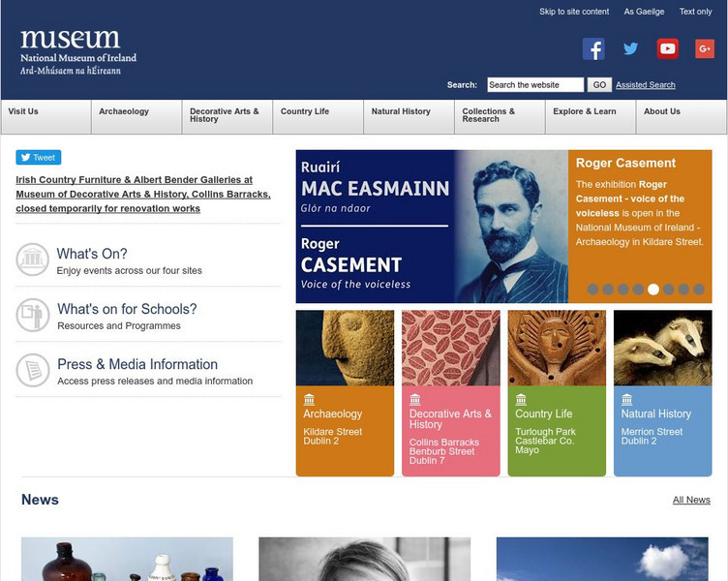This screenshot has width=728, height=581.
Task: Open the Archaeology menu item
Action: [136, 116]
